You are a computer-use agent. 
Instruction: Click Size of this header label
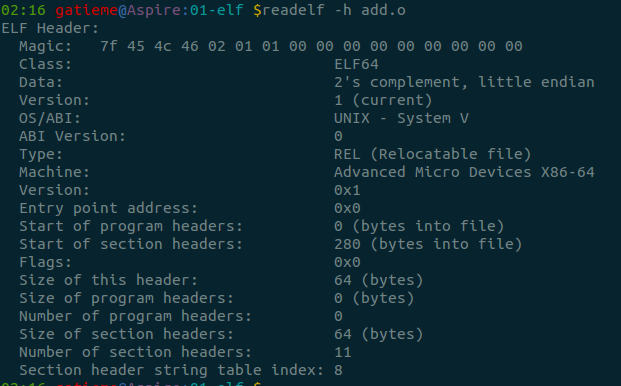click(x=108, y=280)
